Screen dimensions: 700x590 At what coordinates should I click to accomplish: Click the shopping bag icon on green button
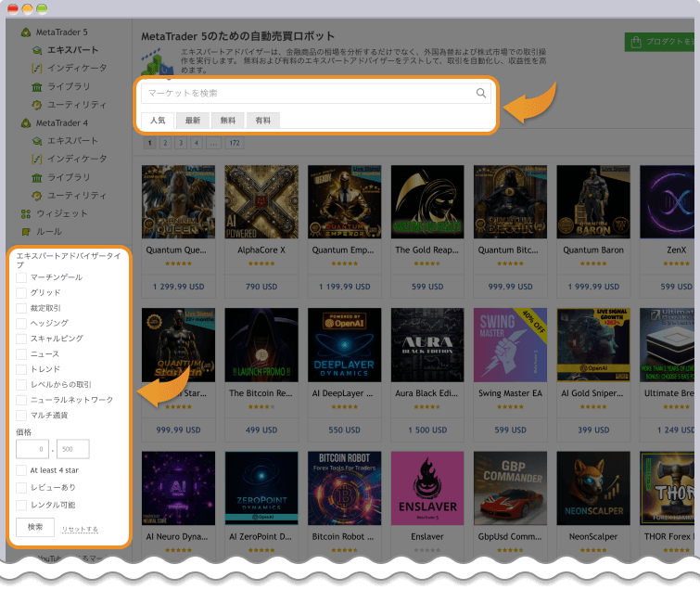click(x=636, y=42)
